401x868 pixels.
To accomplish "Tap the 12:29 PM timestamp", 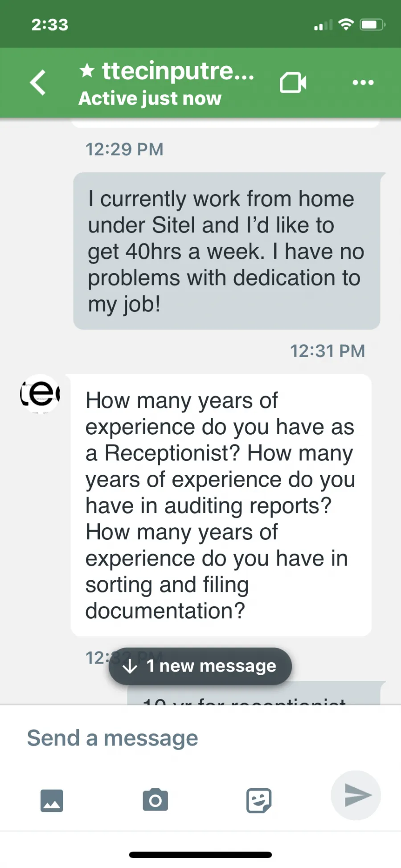I will [124, 149].
